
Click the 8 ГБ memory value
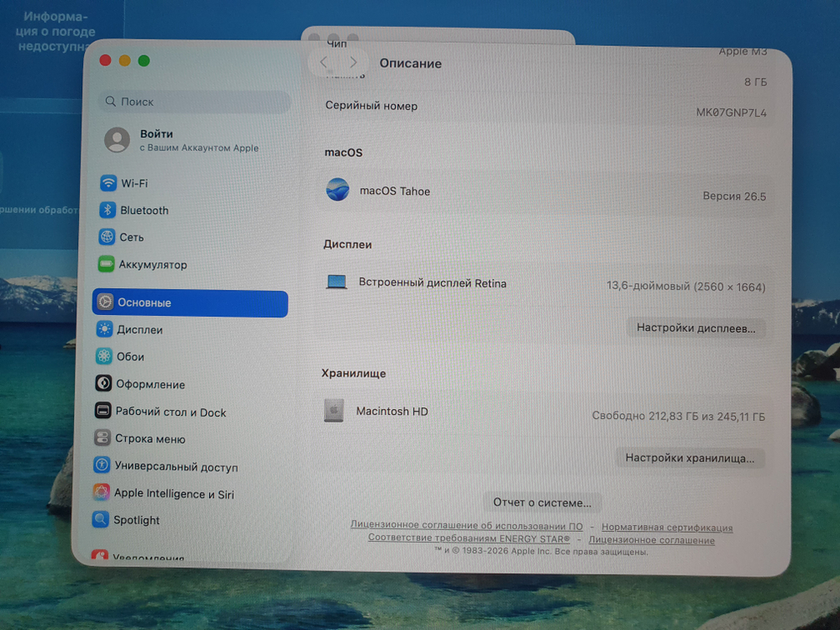pos(755,82)
